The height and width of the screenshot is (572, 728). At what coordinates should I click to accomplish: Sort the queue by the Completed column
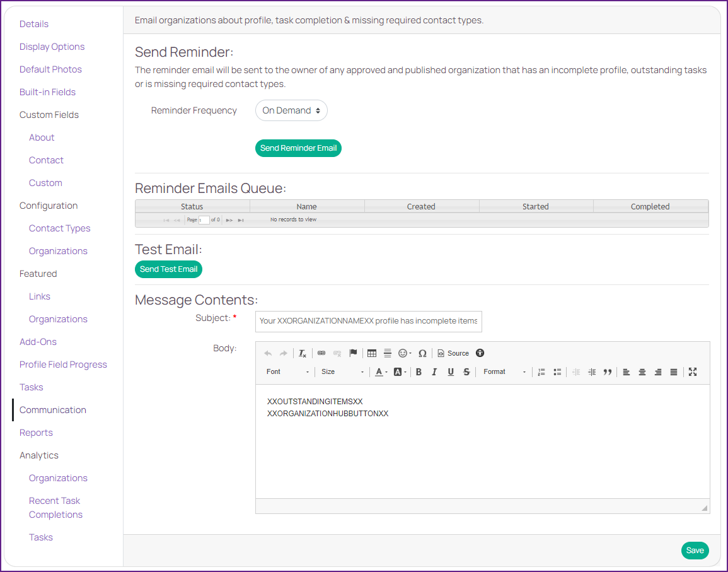point(650,207)
